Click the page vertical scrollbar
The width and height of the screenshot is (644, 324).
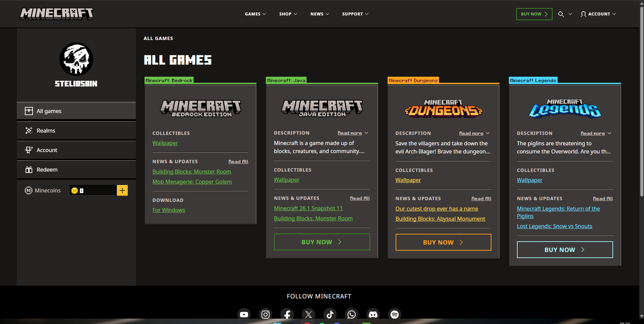coord(641,101)
